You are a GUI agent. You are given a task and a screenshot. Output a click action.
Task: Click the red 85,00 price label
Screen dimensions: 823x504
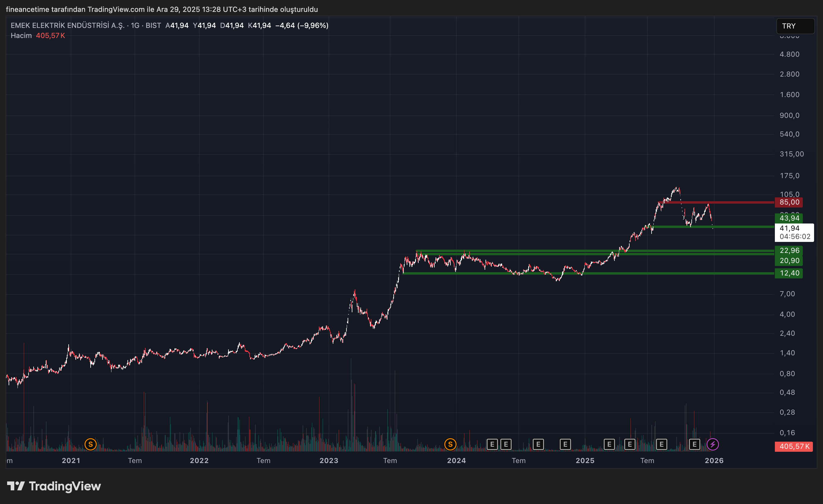(x=789, y=202)
